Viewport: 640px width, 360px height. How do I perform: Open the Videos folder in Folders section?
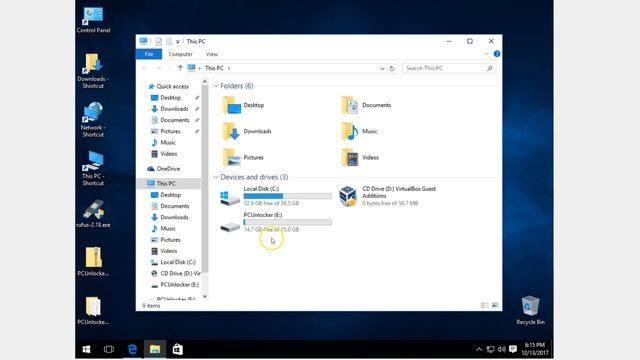[x=360, y=158]
